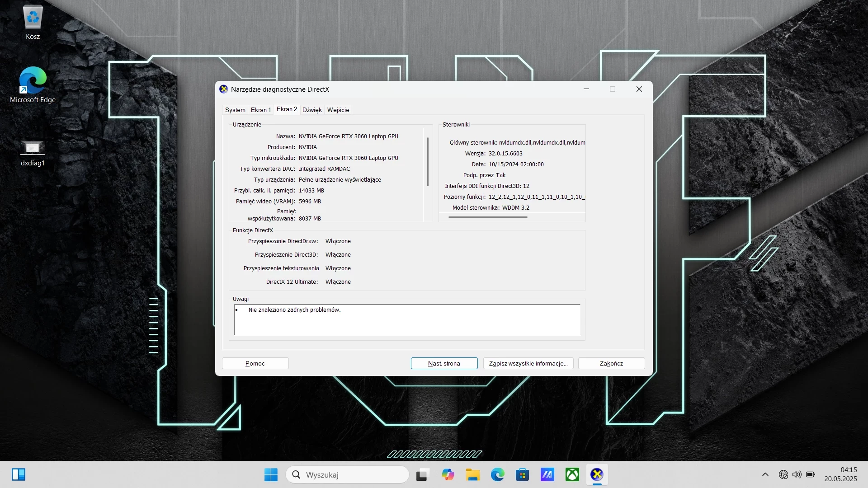Click 'Nie znaleziono żadnych problemów.' text
The height and width of the screenshot is (488, 868).
point(294,310)
